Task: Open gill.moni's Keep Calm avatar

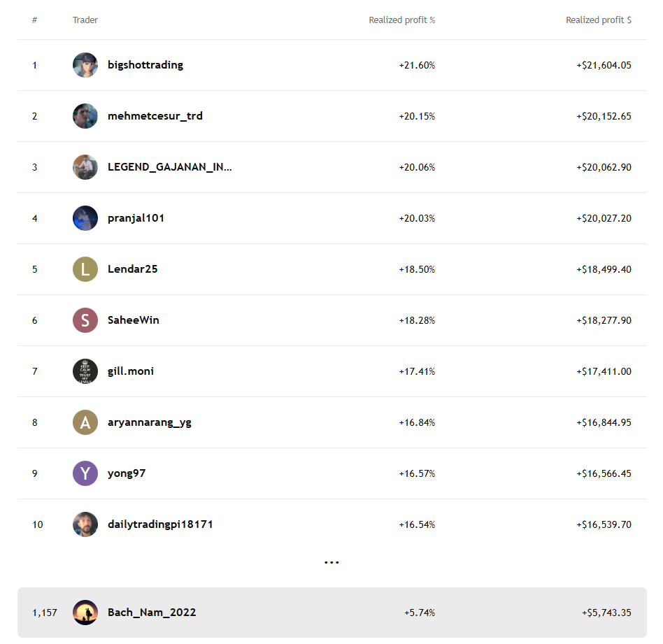Action: [x=85, y=371]
